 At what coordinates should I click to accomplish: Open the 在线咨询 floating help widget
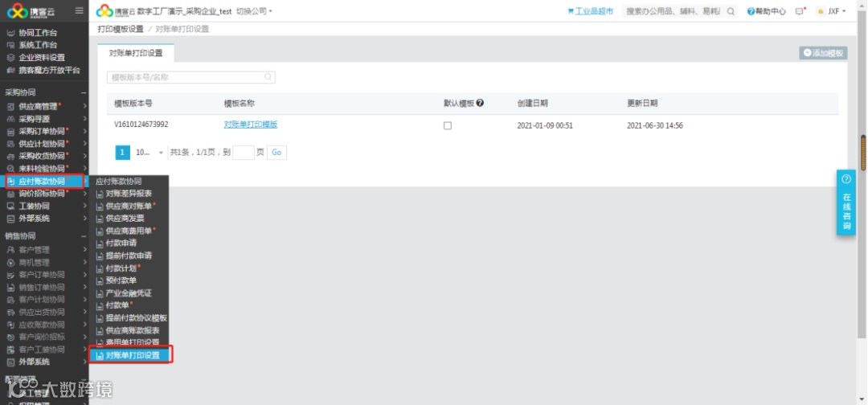[845, 202]
